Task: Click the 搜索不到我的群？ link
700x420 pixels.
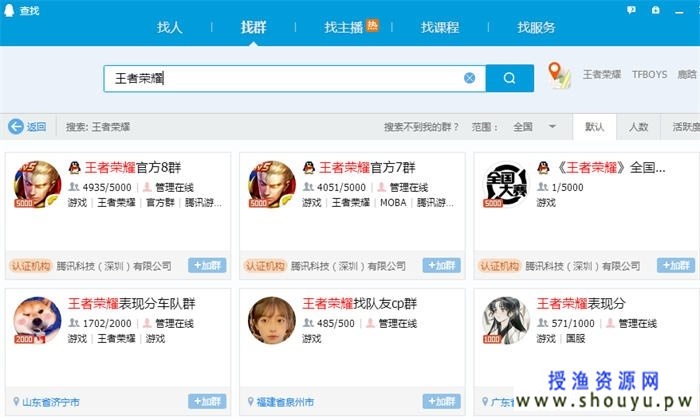Action: (421, 127)
